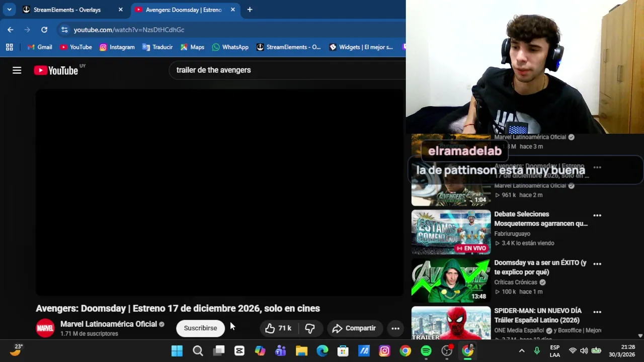Open Marvel Latinoamérica Oficial channel avatar

pyautogui.click(x=45, y=328)
